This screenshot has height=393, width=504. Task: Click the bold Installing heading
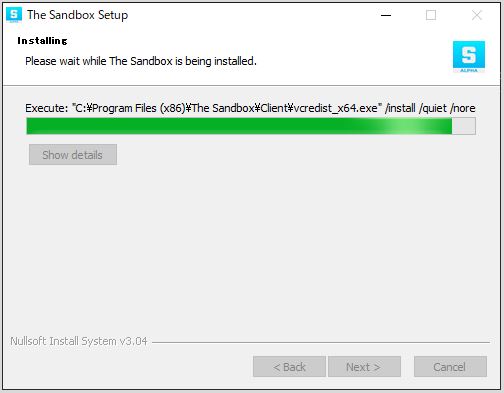[42, 41]
